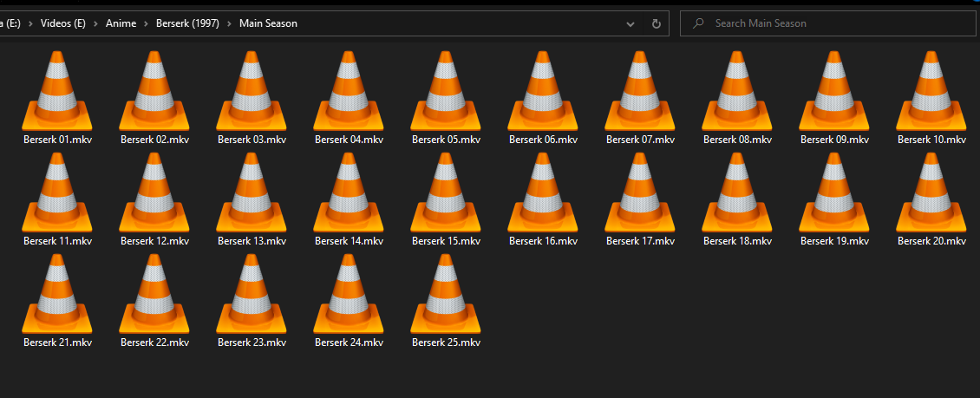Refresh the Main Season folder view
Image resolution: width=980 pixels, height=398 pixels.
pos(657,23)
